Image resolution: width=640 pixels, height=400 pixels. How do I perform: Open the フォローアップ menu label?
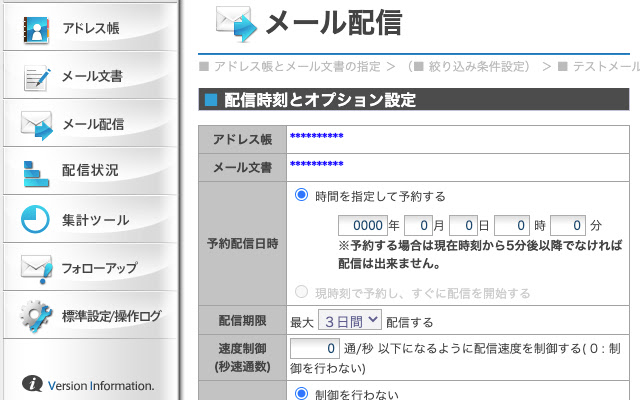click(99, 268)
